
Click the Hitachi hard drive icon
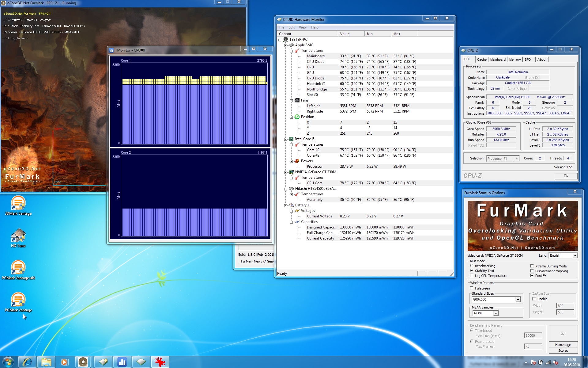click(x=291, y=189)
